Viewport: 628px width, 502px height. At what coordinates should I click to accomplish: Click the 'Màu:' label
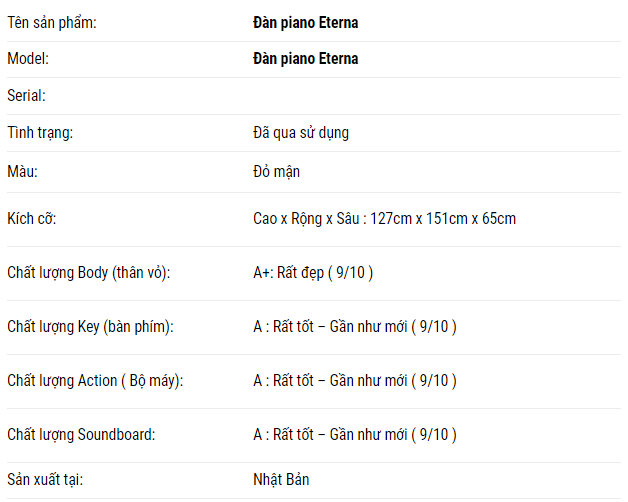pos(22,171)
